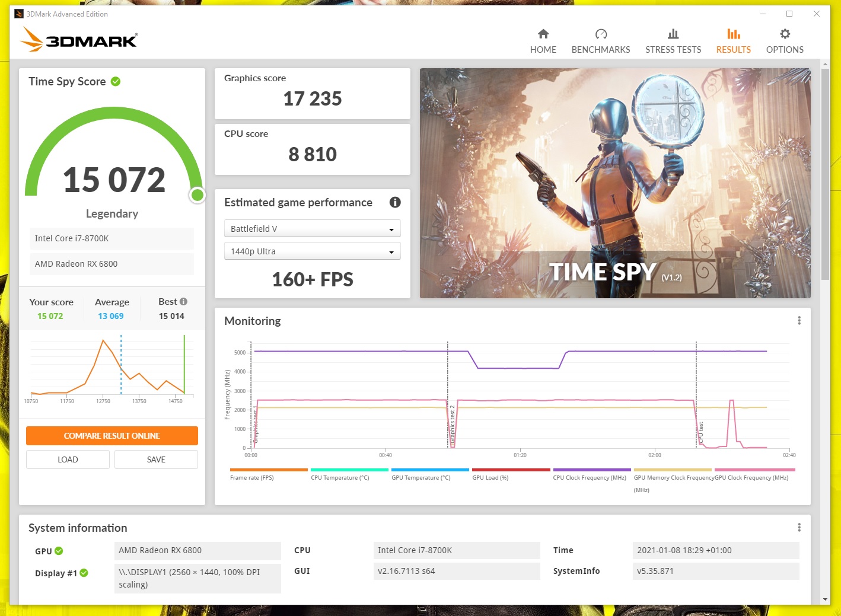Click the Time Spy preview image

(615, 183)
